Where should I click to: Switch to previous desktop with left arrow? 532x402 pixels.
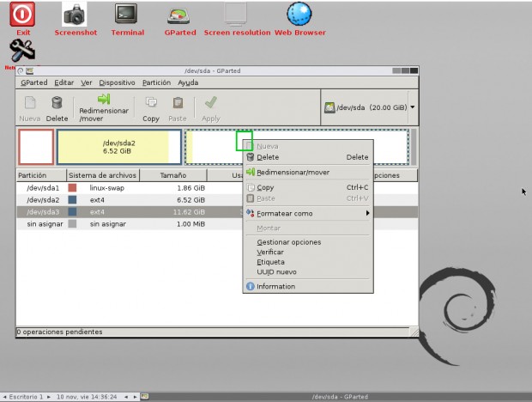(x=5, y=397)
